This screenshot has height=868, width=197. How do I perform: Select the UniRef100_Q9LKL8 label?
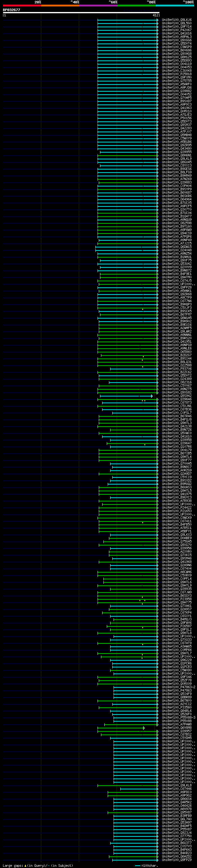[x=176, y=785]
